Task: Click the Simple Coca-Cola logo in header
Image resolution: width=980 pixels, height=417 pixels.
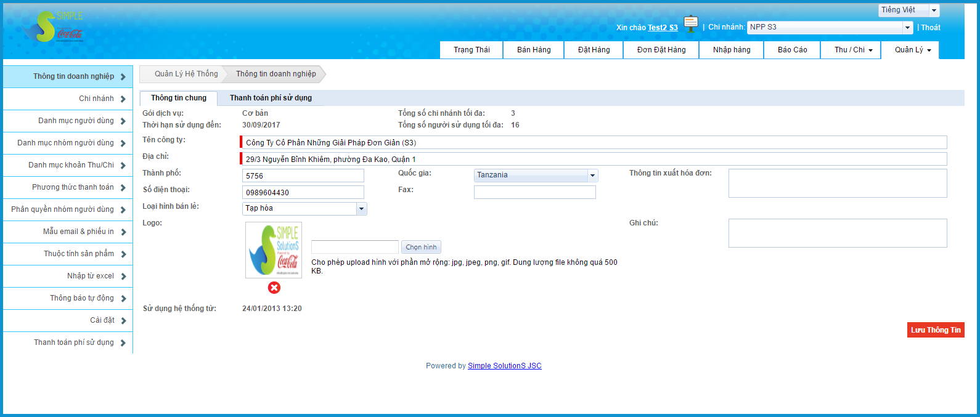Action: click(54, 27)
